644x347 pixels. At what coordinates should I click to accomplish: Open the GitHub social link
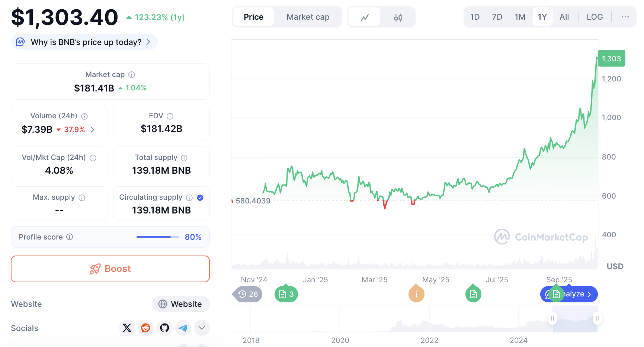(x=164, y=328)
